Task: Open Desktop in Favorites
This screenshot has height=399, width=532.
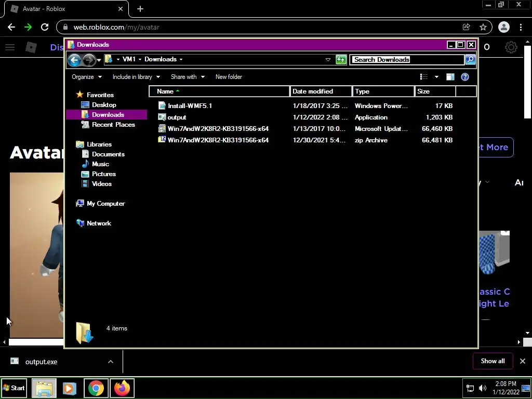Action: tap(104, 105)
